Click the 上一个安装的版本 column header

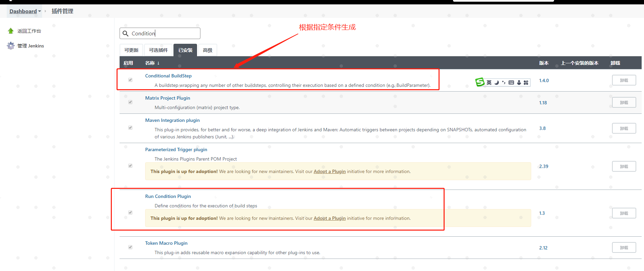[x=580, y=63]
